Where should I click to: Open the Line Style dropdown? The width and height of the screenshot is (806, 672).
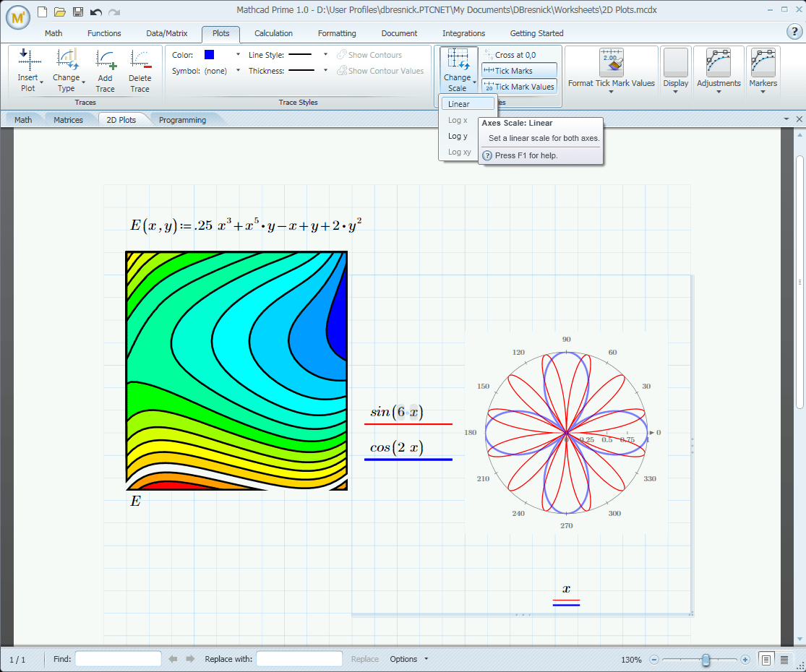pyautogui.click(x=325, y=54)
